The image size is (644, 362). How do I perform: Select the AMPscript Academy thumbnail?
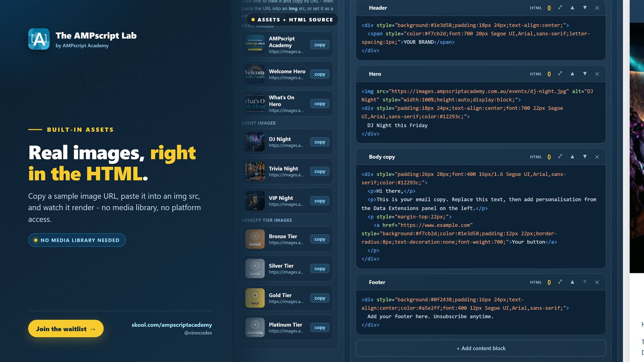255,45
